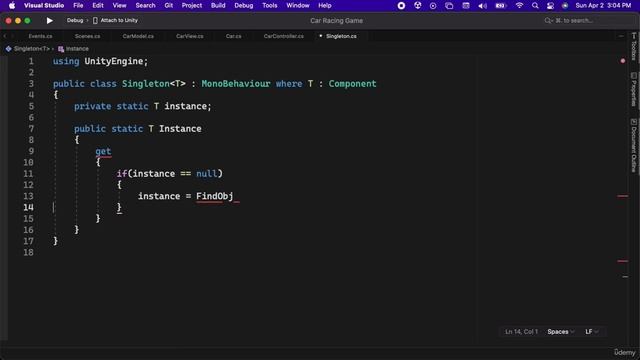Open the Tools menu
This screenshot has width=640, height=360.
coord(269,5)
